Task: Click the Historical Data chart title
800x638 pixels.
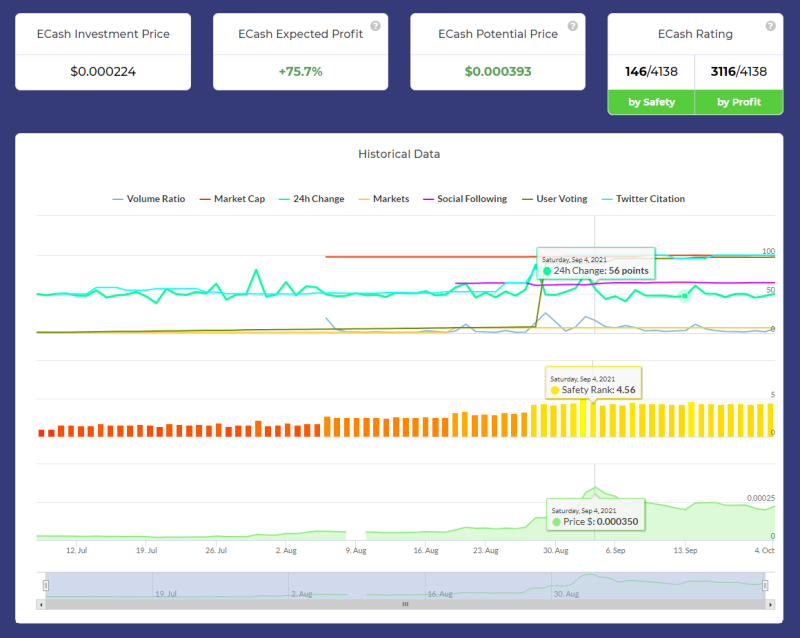Action: (399, 154)
